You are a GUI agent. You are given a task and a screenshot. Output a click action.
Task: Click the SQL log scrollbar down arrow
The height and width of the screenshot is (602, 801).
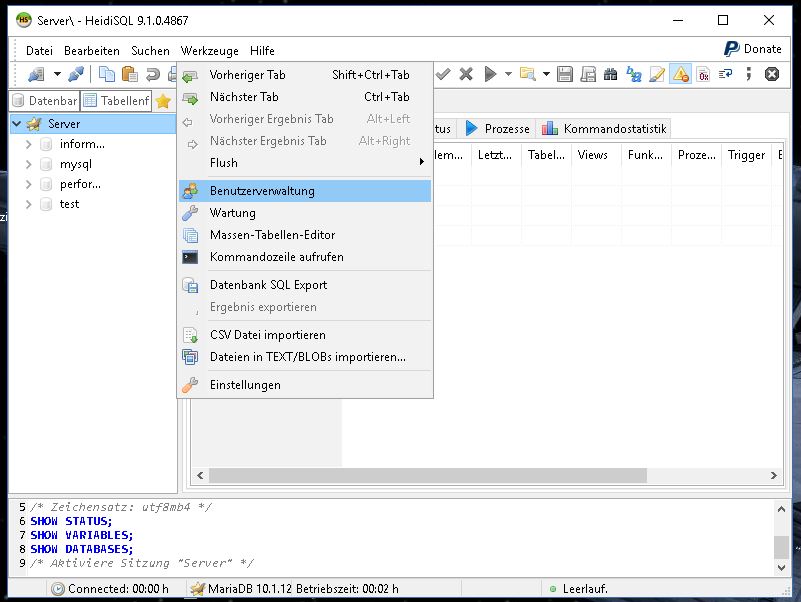click(x=781, y=567)
